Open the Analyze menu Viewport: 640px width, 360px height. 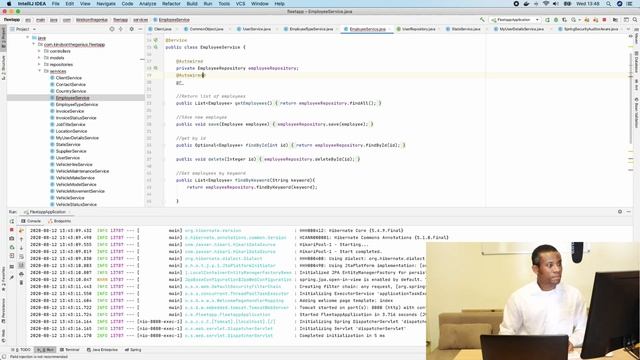[147, 4]
